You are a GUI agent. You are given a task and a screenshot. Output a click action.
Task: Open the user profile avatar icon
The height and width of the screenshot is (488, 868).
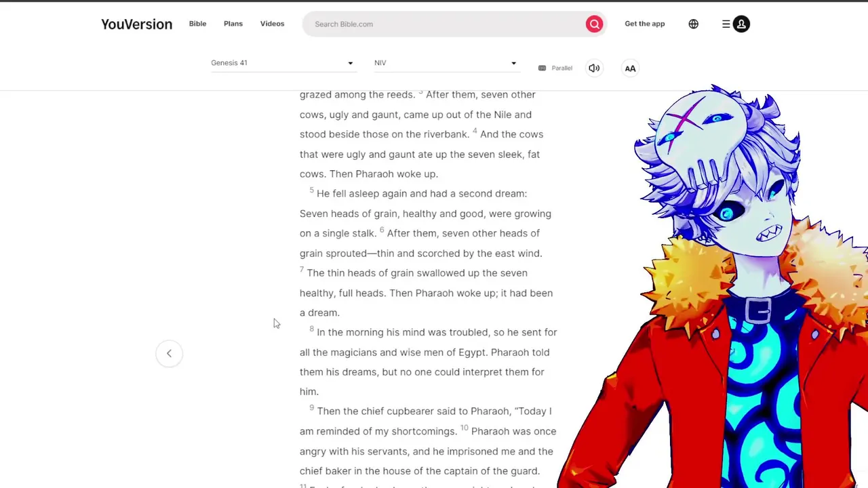pos(741,24)
